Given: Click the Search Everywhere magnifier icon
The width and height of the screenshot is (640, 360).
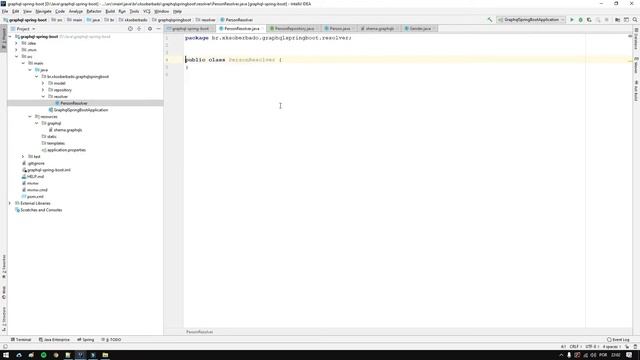Looking at the screenshot, I should click(x=635, y=20).
